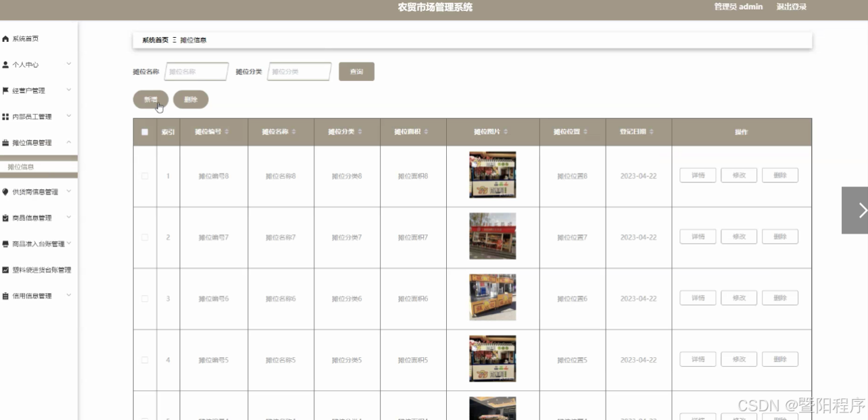Check the box for row 摊位编号5

point(145,360)
